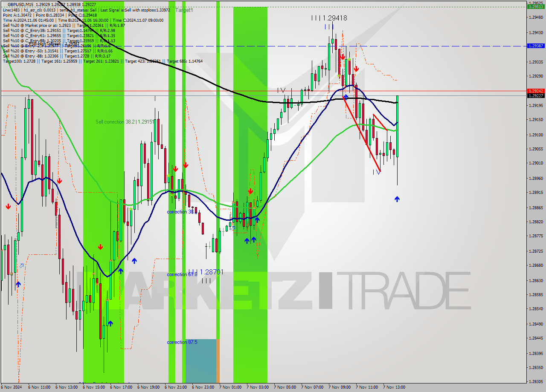Click the blue 'correction 38' label
This screenshot has width=546, height=392.
[x=182, y=212]
